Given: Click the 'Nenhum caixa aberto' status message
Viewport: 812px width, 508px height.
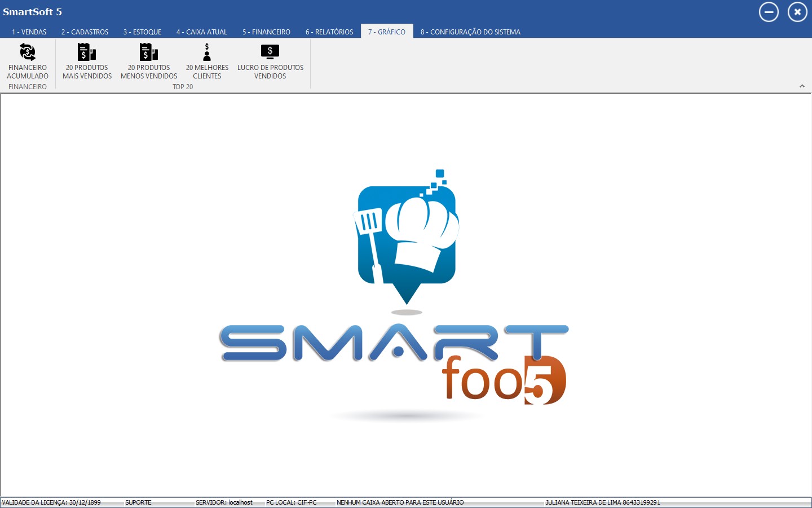Looking at the screenshot, I should click(400, 502).
